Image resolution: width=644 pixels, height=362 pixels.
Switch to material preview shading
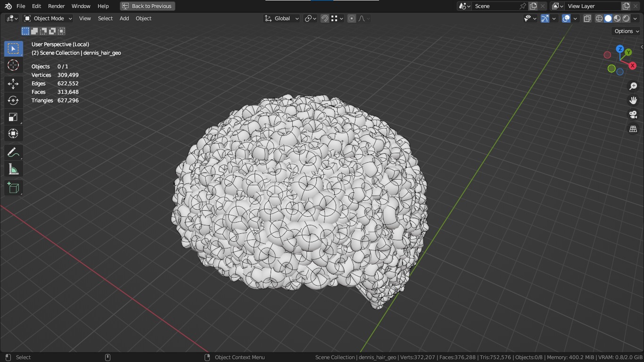click(617, 18)
